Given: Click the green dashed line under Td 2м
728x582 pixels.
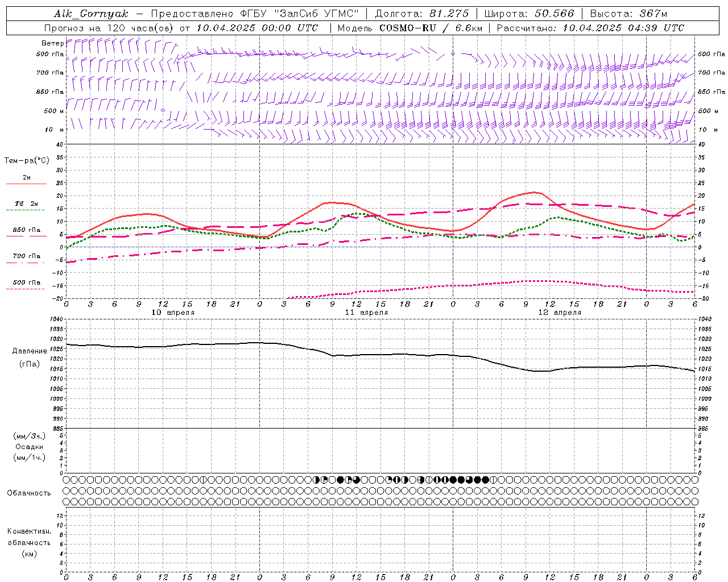Looking at the screenshot, I should [26, 210].
